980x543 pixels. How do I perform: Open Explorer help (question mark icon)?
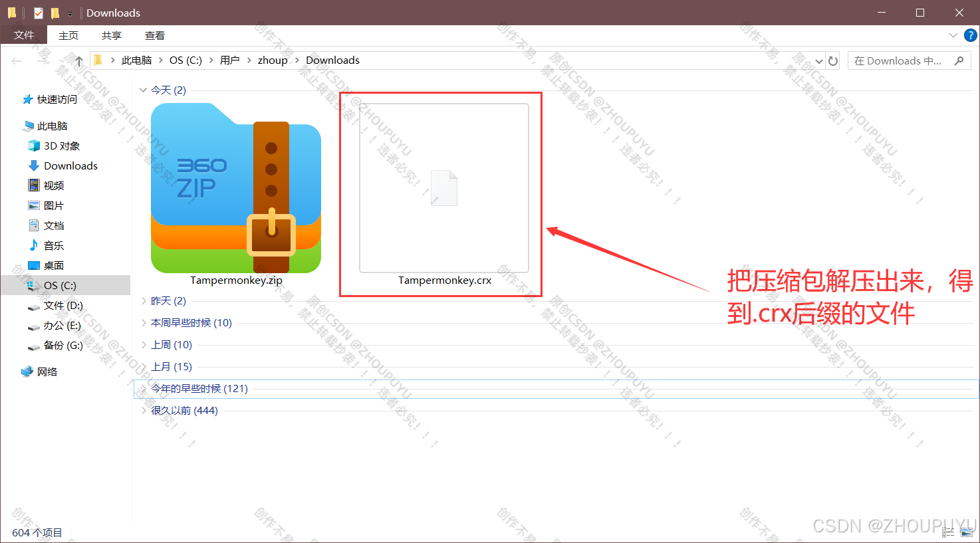[x=970, y=35]
